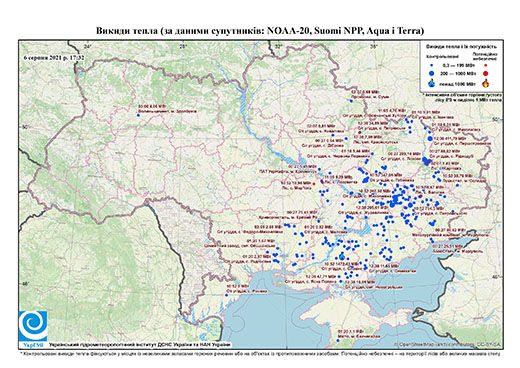Click the institute name text in footer

point(140,345)
